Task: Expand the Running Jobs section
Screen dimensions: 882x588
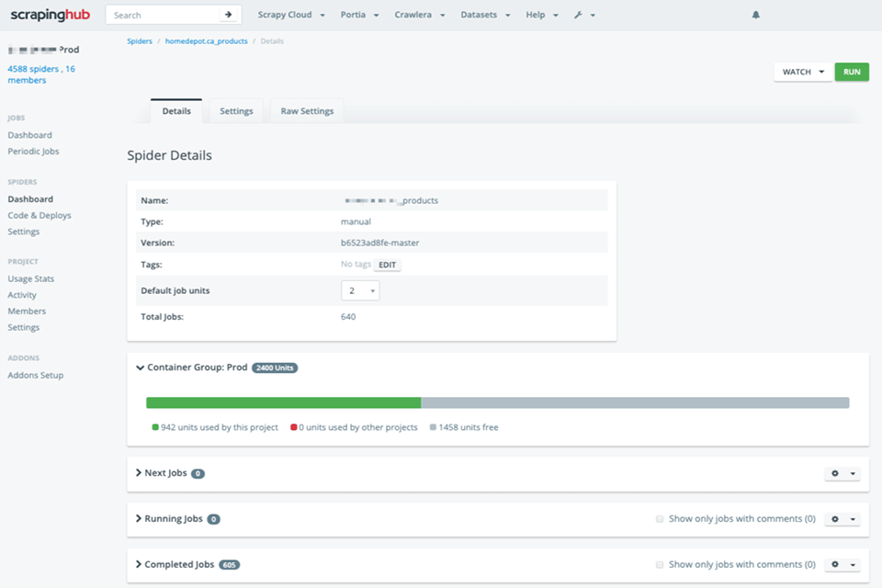Action: (x=139, y=518)
